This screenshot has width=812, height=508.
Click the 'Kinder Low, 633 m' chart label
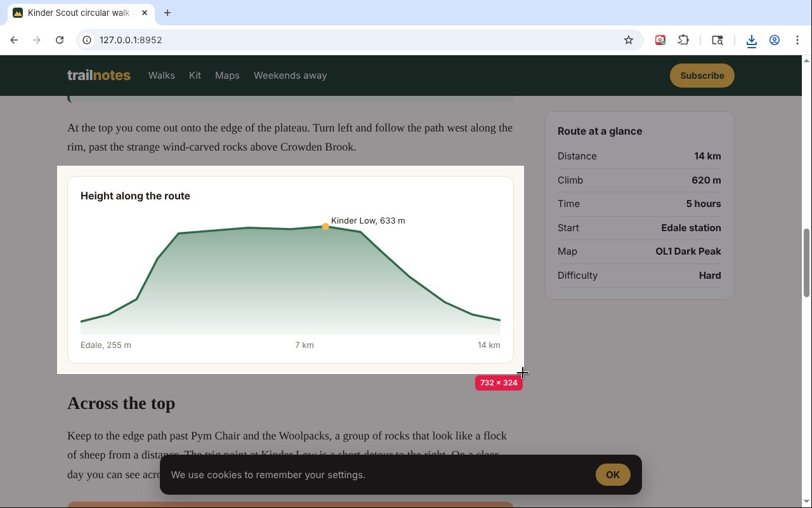coord(368,221)
